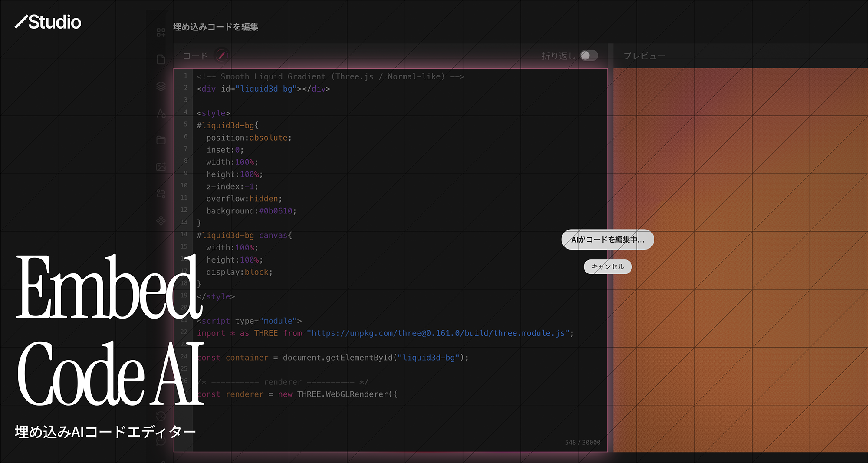Click the 548 / 30000 character counter
This screenshot has width=868, height=463.
pyautogui.click(x=582, y=443)
